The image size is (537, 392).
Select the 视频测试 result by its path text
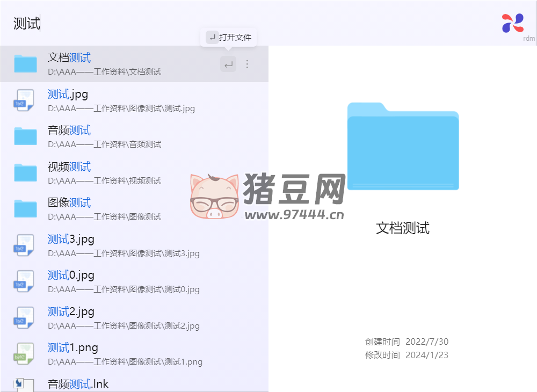(x=104, y=181)
